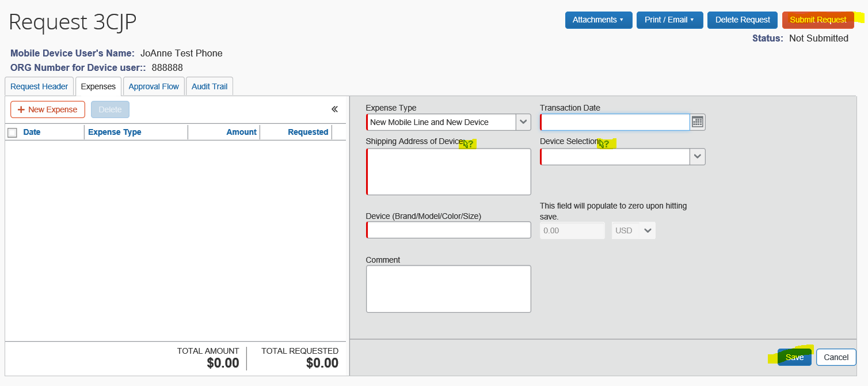The image size is (868, 386).
Task: Open the Device Selection dropdown
Action: point(698,157)
